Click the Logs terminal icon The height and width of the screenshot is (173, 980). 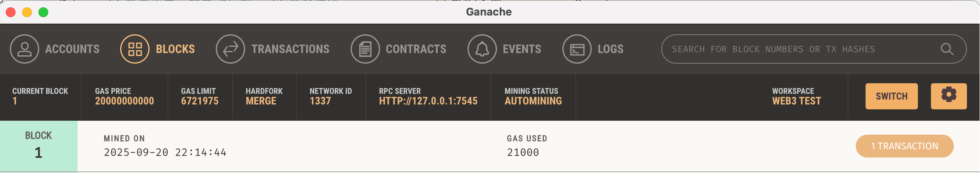(x=577, y=49)
